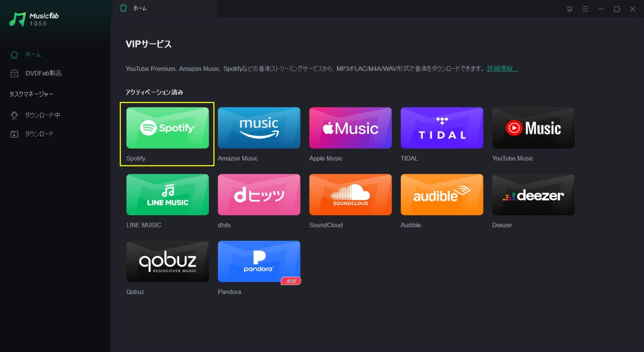Click the MusicFab logo icon
644x352 pixels.
(17, 19)
